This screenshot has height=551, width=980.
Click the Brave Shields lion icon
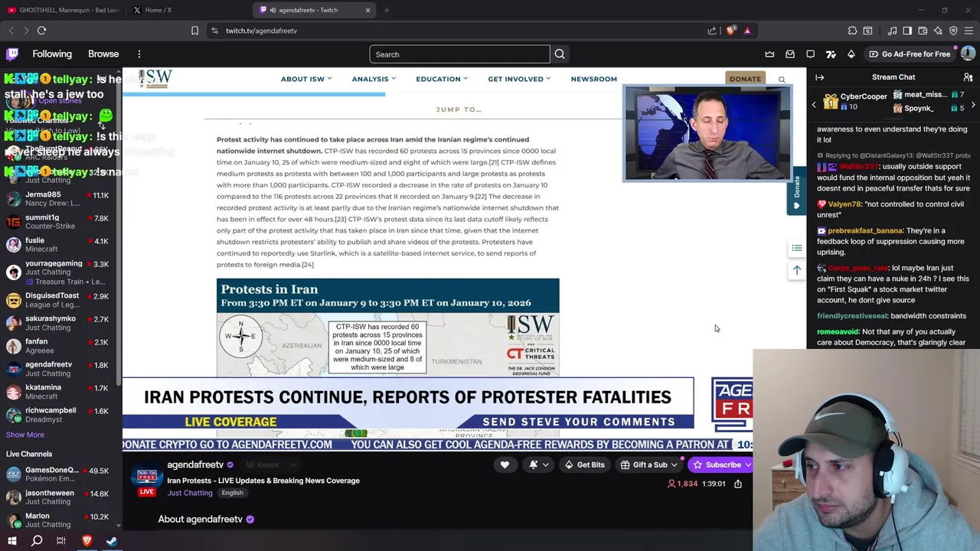(x=731, y=31)
